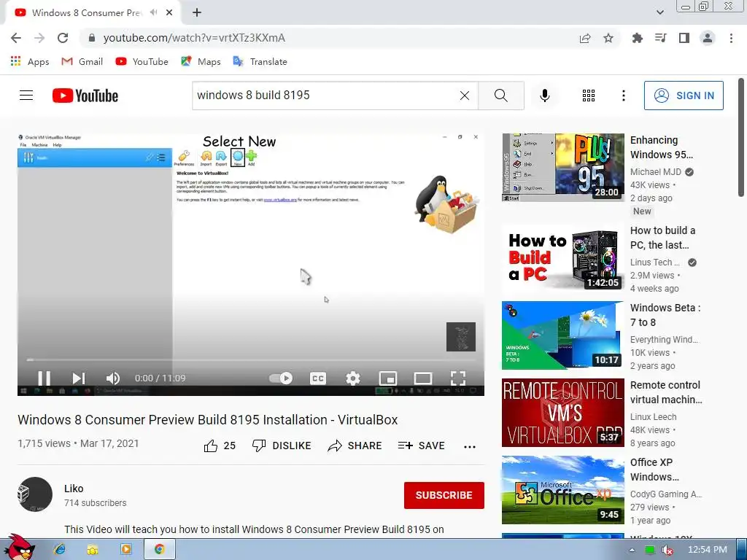Go back to the previous page

[x=16, y=38]
